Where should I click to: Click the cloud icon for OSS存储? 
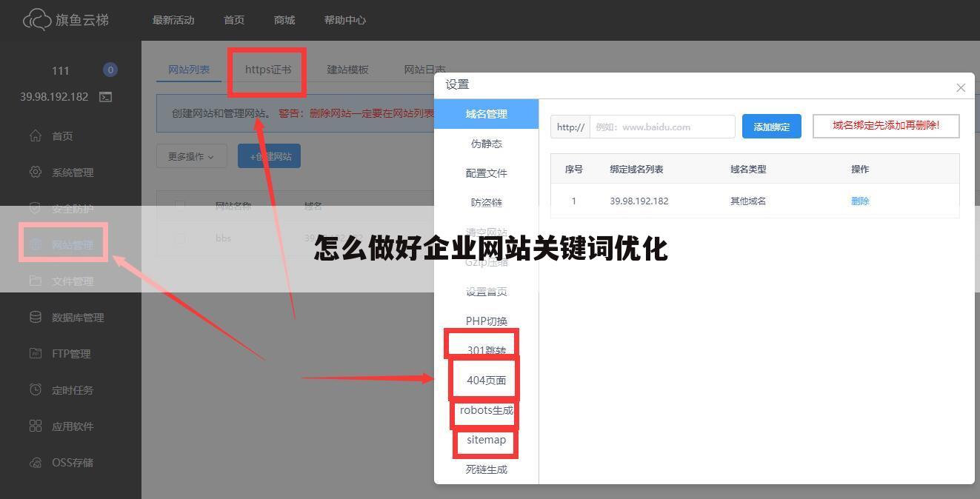coord(35,462)
